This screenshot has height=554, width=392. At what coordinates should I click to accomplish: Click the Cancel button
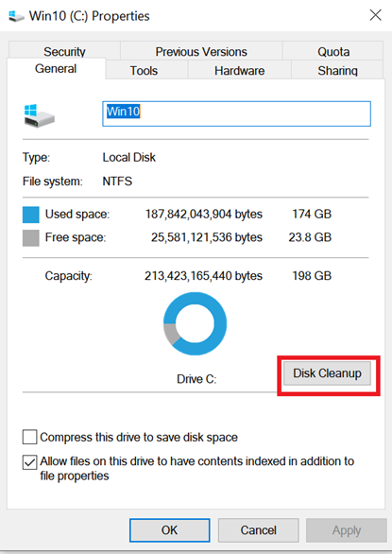pos(258,530)
